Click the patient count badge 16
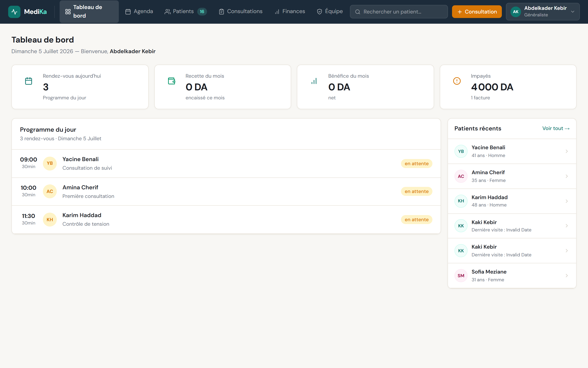 tap(202, 12)
